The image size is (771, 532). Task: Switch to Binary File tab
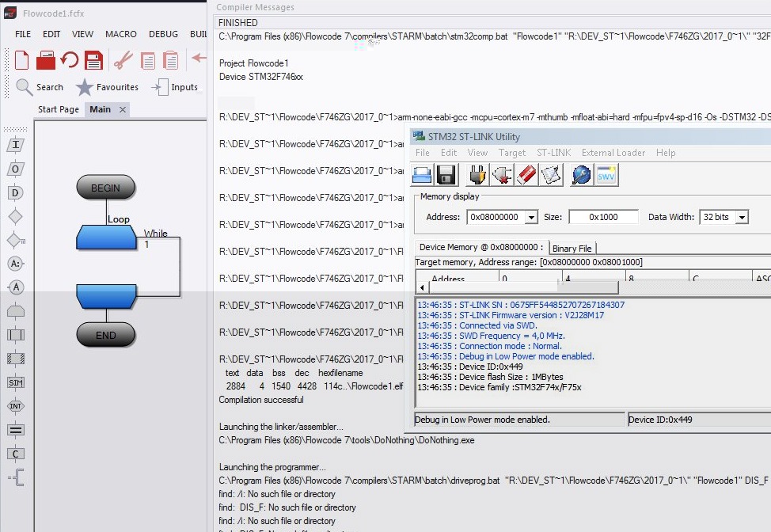(572, 249)
